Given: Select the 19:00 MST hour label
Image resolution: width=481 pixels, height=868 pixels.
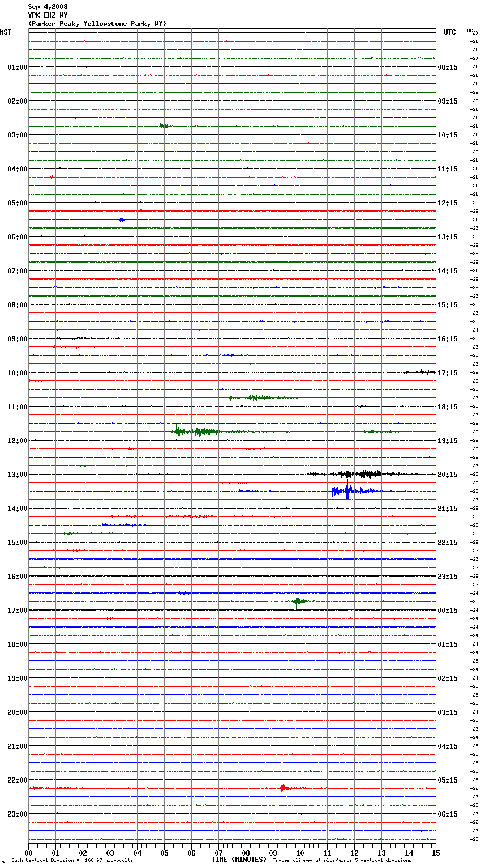Looking at the screenshot, I should point(17,678).
